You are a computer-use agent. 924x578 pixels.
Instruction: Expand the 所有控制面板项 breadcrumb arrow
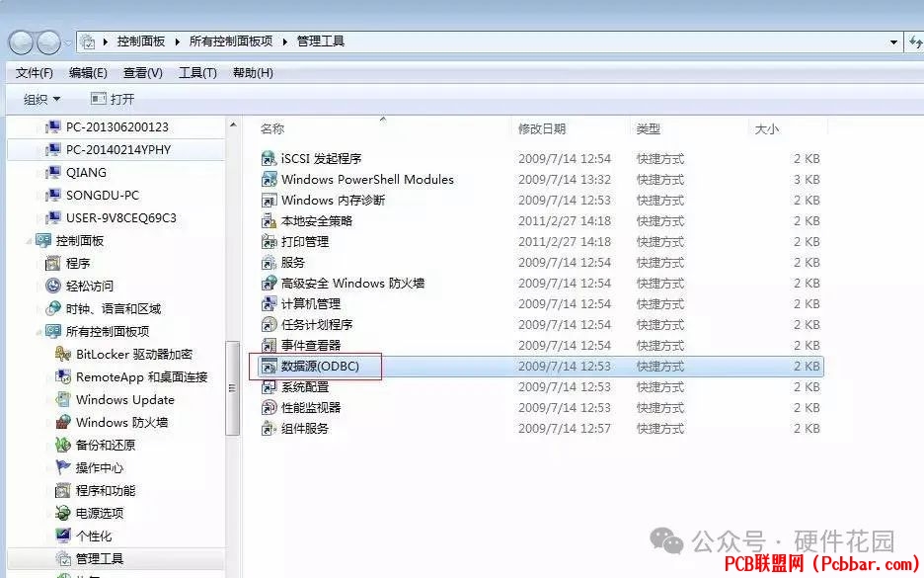point(284,41)
